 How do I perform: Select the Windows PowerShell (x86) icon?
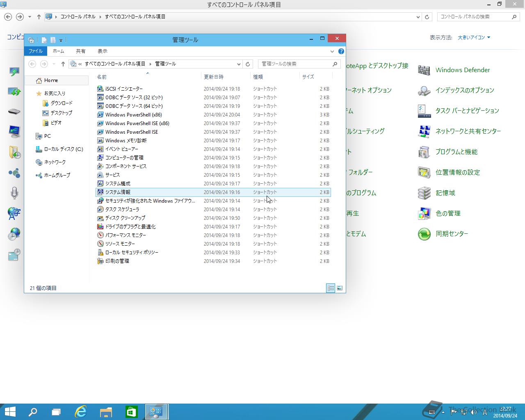(x=100, y=114)
